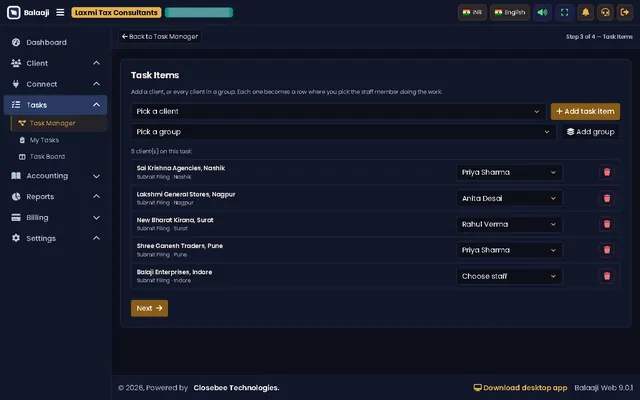Select Task Manager submenu item

pyautogui.click(x=59, y=123)
